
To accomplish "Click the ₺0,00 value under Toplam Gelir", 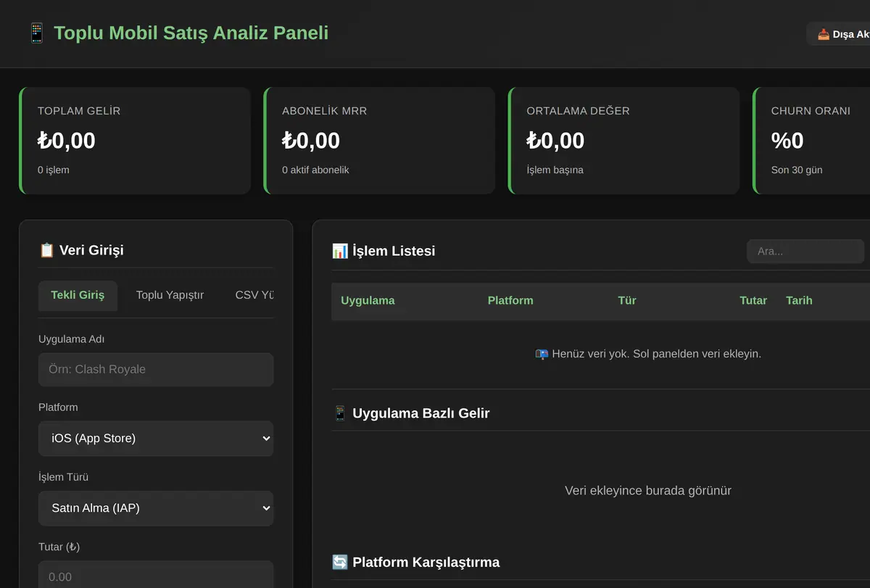I will 67,141.
